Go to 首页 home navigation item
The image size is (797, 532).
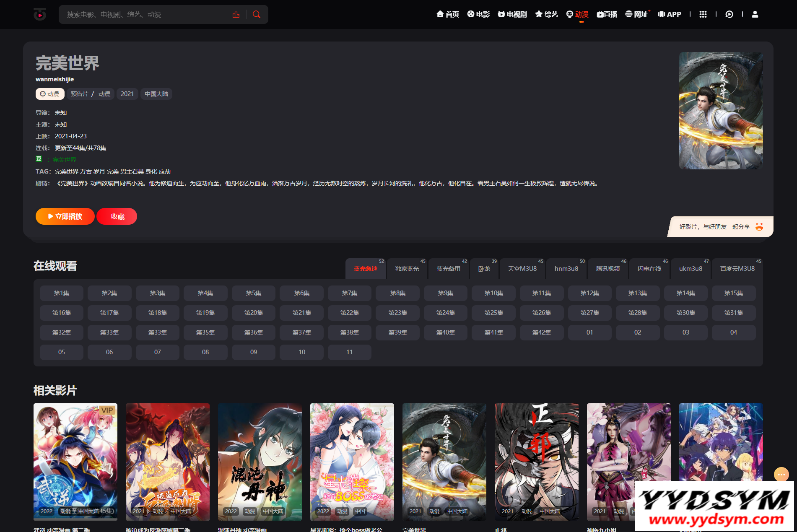pos(448,14)
